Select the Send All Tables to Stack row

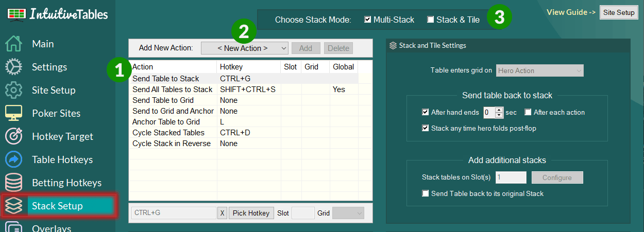coord(172,90)
